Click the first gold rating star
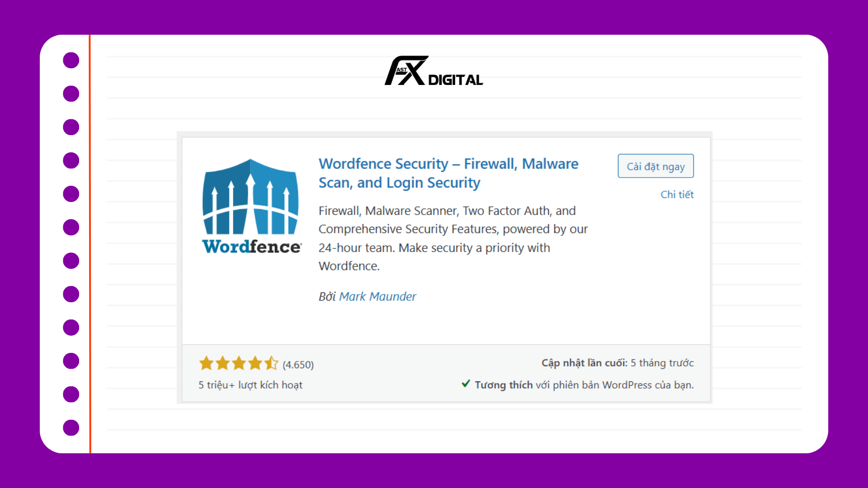 [206, 363]
